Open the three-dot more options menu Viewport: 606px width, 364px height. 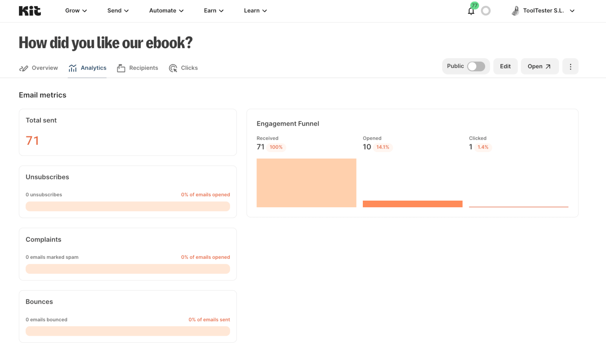click(x=570, y=66)
